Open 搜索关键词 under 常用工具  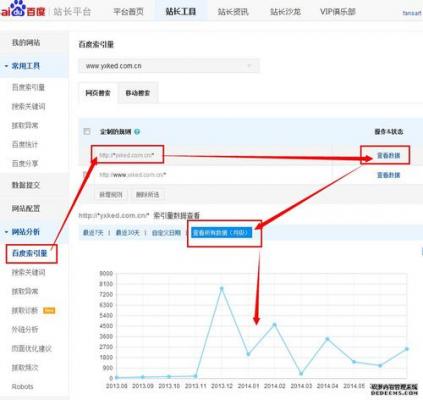pos(28,106)
